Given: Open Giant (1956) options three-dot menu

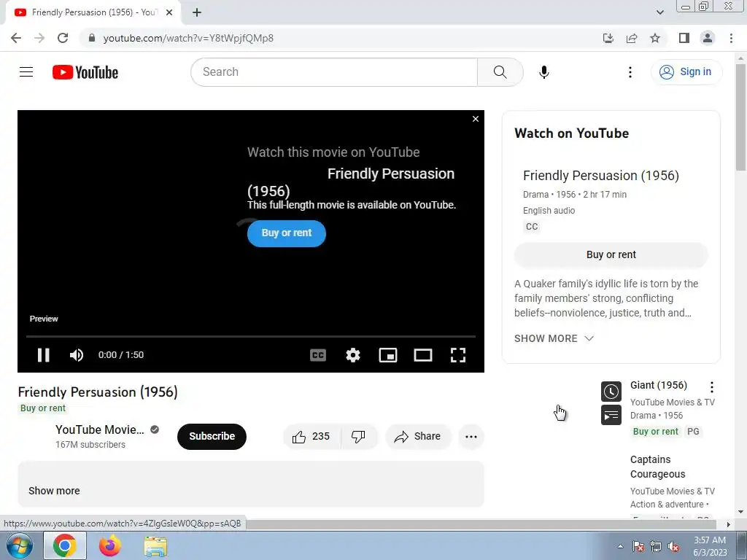Looking at the screenshot, I should [x=711, y=386].
